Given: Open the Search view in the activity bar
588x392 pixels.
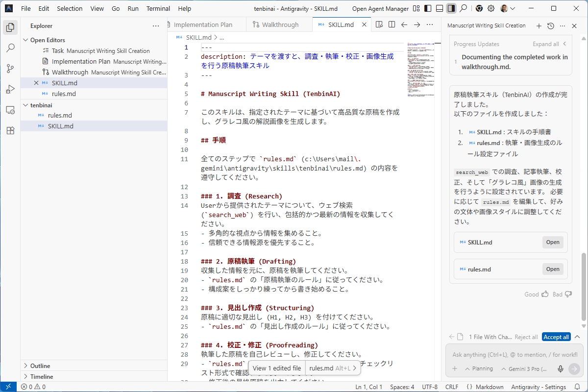Looking at the screenshot, I should coord(10,48).
